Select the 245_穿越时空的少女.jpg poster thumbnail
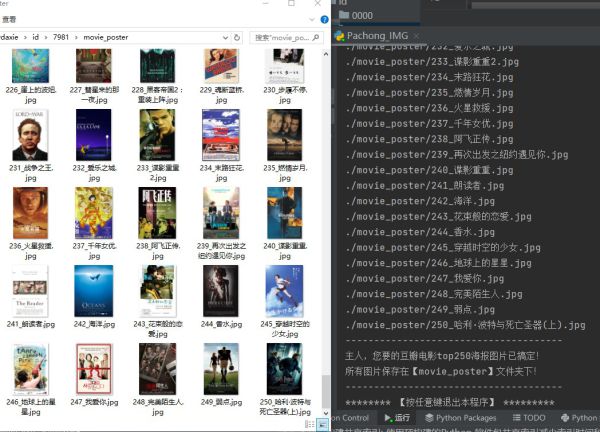This screenshot has width=600, height=432. pos(284,290)
